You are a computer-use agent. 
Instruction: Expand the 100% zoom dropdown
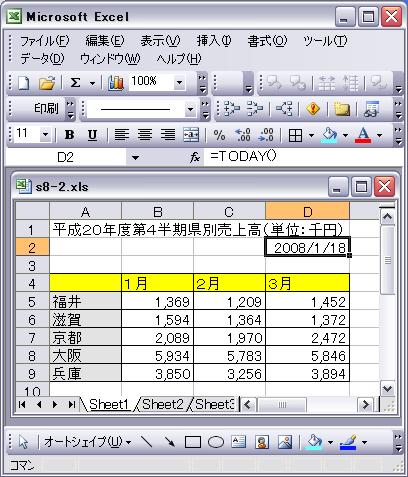179,82
